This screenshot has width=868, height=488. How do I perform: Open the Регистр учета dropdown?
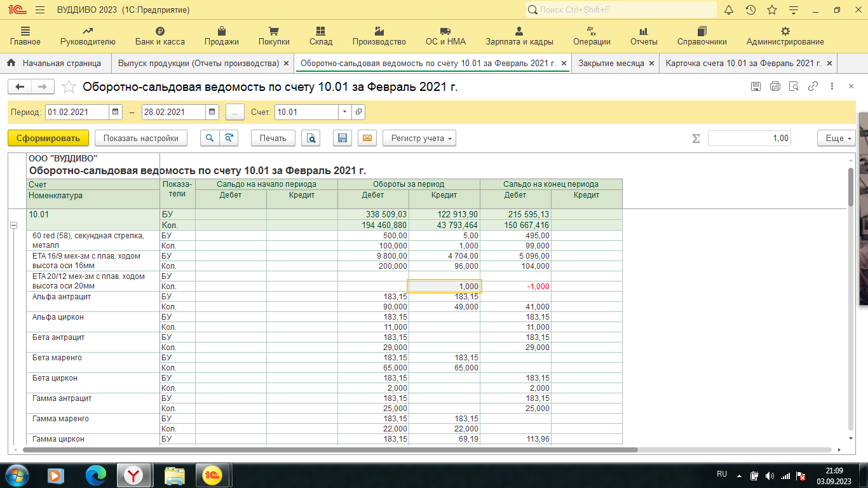click(x=419, y=139)
